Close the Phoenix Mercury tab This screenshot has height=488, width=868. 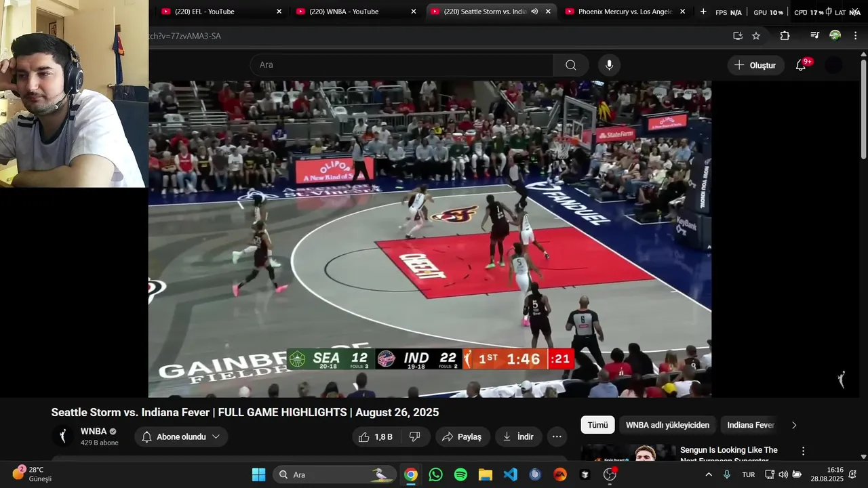pyautogui.click(x=682, y=12)
